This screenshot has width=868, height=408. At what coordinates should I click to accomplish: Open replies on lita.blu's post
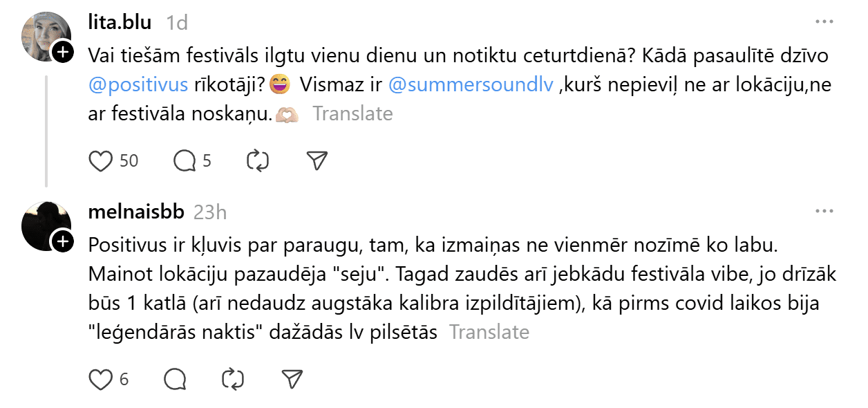pyautogui.click(x=185, y=161)
